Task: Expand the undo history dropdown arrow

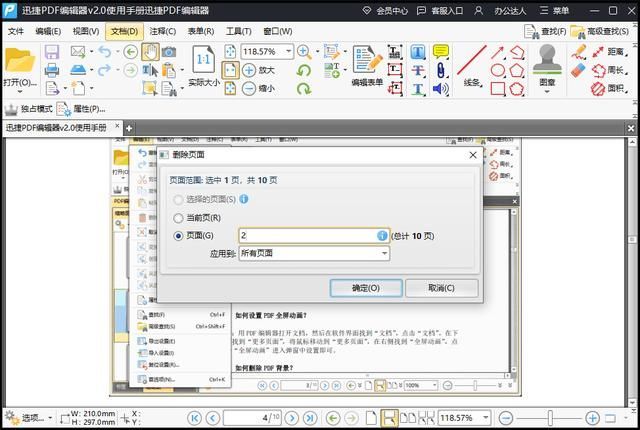Action: tap(118, 52)
